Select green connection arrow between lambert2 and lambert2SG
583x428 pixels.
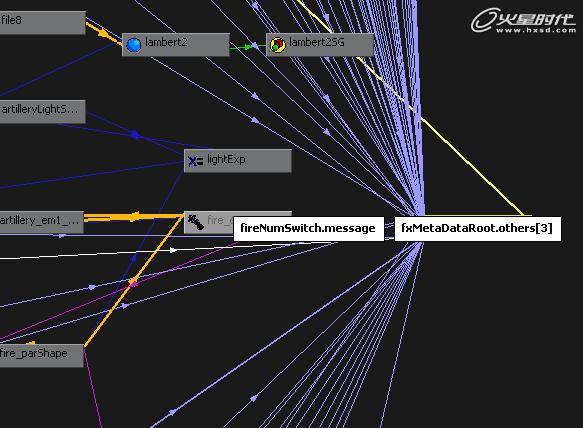(244, 47)
